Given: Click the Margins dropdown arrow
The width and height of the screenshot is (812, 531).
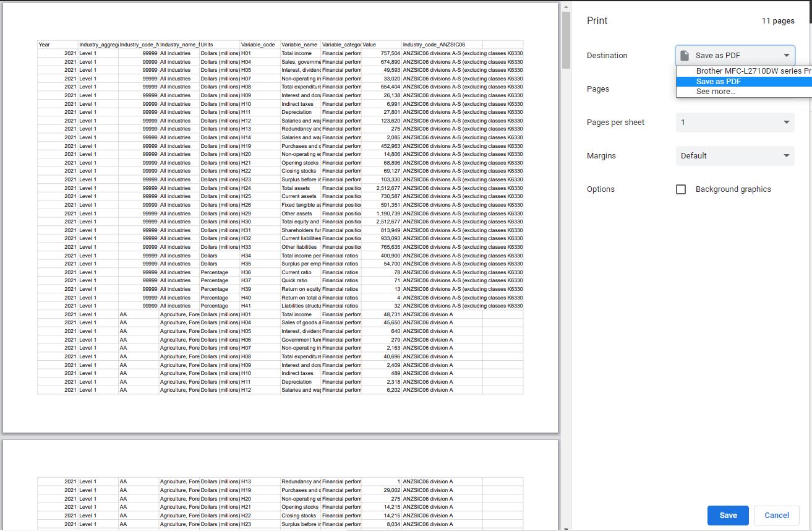Looking at the screenshot, I should (x=787, y=155).
